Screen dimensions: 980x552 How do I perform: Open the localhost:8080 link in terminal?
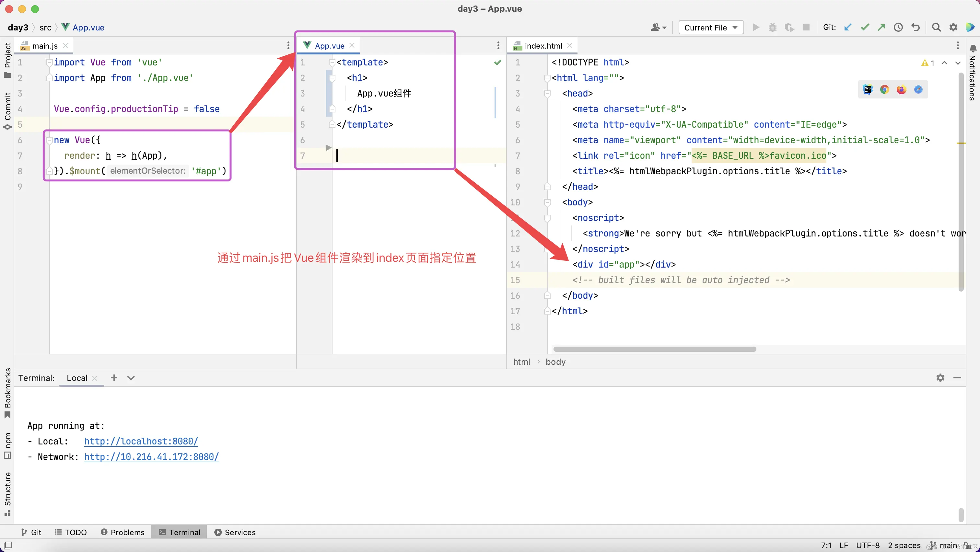click(x=141, y=441)
